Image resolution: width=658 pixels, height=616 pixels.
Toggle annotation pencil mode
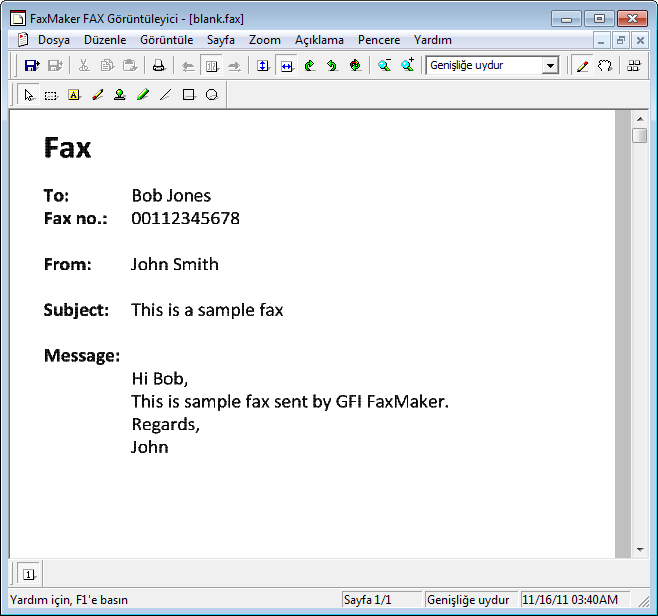click(582, 66)
